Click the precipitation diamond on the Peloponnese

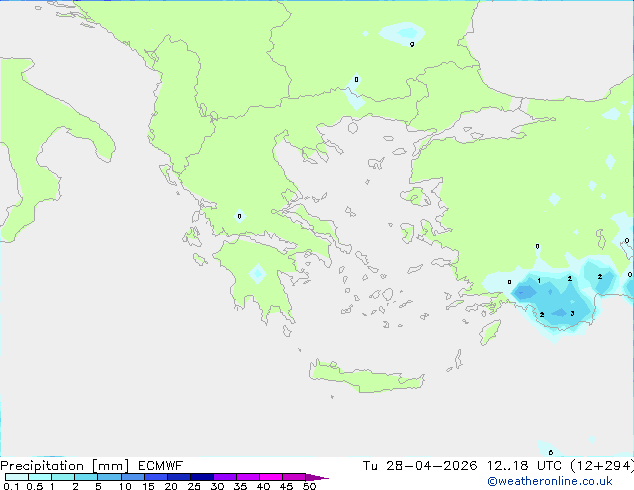[x=257, y=274]
